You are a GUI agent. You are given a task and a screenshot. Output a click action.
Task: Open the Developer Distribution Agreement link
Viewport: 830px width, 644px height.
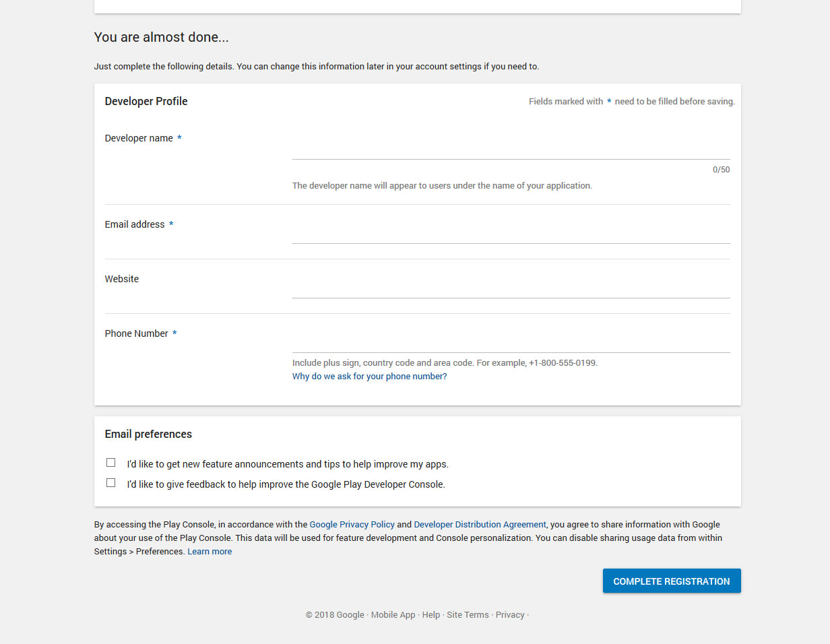coord(480,525)
